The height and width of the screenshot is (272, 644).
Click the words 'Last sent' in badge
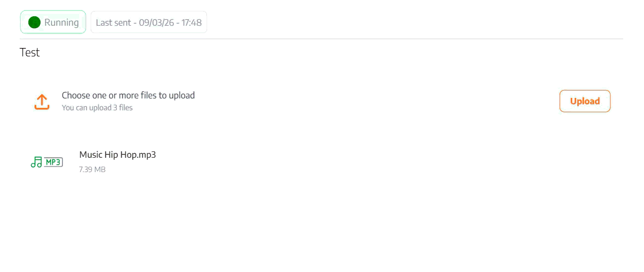tap(113, 23)
